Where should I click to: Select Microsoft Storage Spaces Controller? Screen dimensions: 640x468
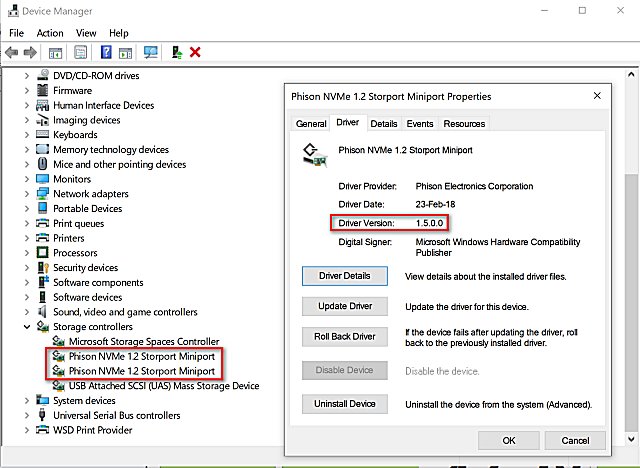point(144,341)
